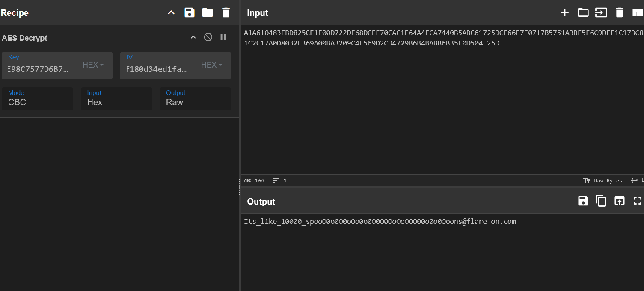The width and height of the screenshot is (644, 291).
Task: Clear input and output trash icon
Action: click(x=619, y=13)
